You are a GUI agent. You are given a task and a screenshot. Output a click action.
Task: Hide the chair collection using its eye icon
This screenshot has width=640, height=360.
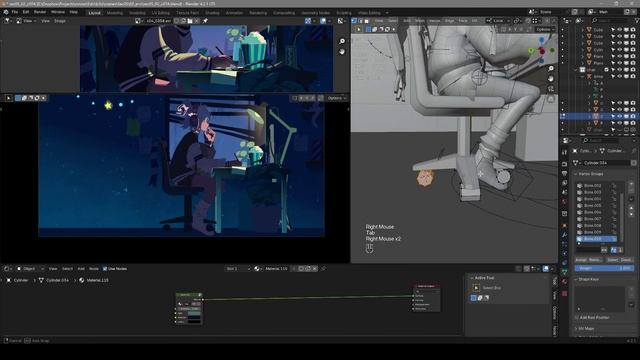(x=620, y=70)
